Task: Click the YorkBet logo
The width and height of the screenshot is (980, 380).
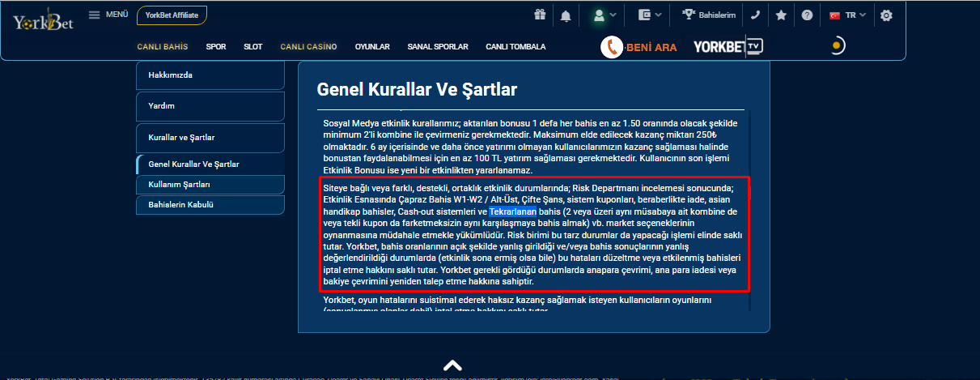Action: click(42, 19)
